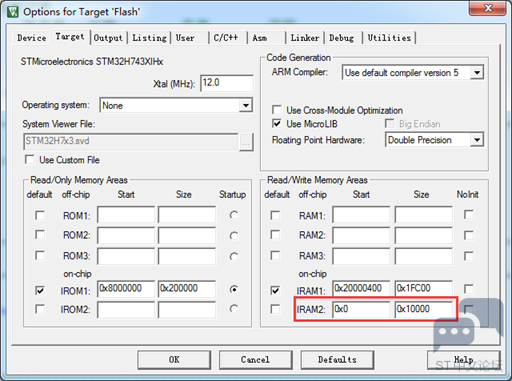Edit the IROM1 Start address 0x8000000
The width and height of the screenshot is (512, 381).
pyautogui.click(x=126, y=289)
